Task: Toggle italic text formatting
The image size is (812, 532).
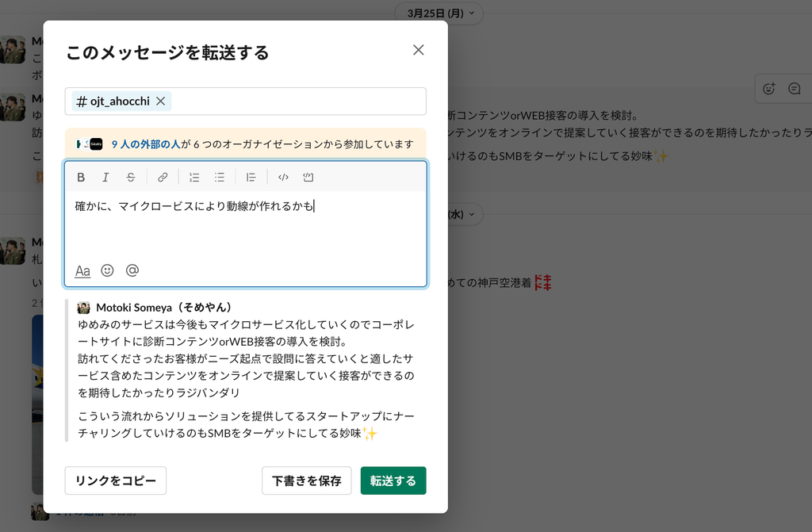Action: [x=105, y=178]
